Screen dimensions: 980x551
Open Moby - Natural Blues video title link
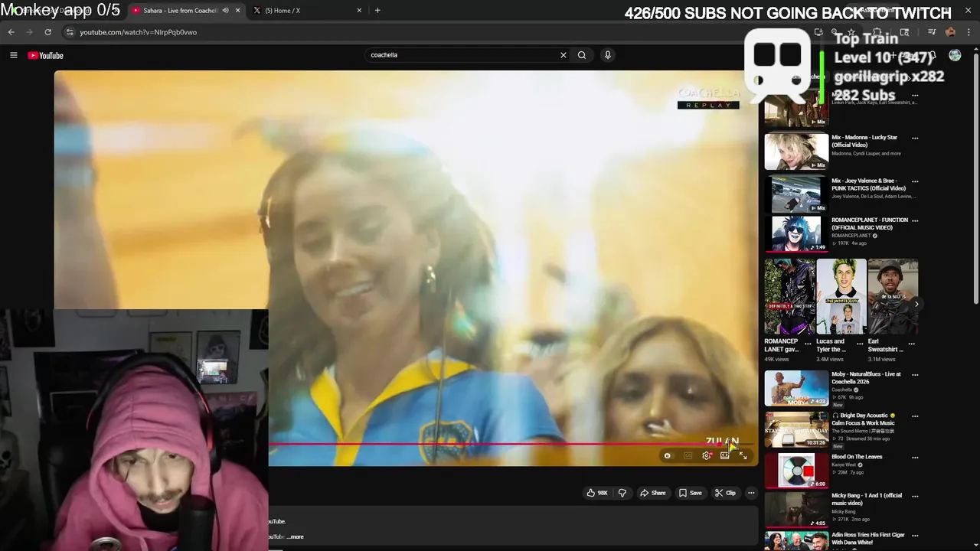tap(867, 378)
